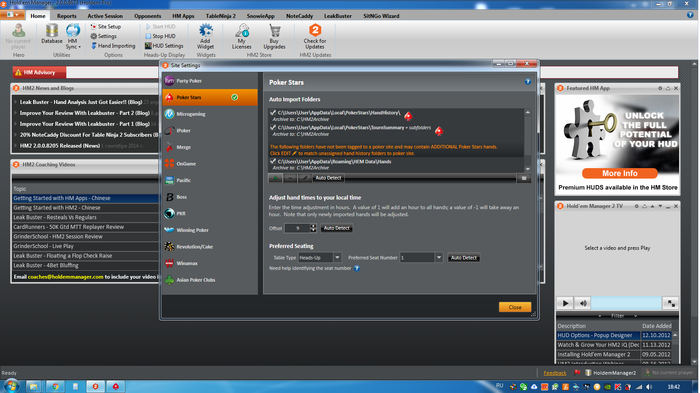The width and height of the screenshot is (700, 393).
Task: Add an auto import folder
Action: 275,178
